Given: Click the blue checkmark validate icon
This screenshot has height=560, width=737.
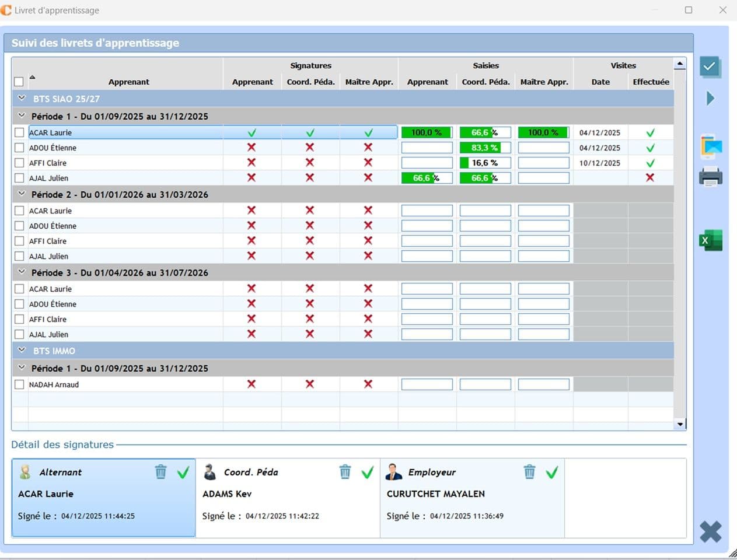Looking at the screenshot, I should [x=710, y=66].
